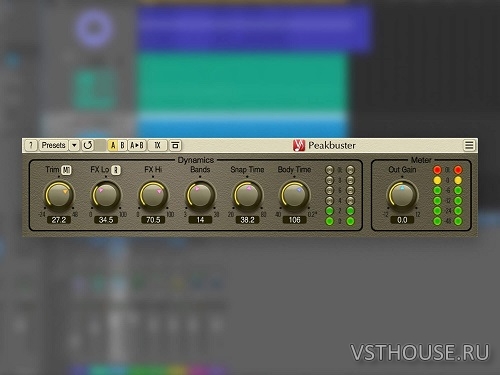Copy state A to B
The width and height of the screenshot is (500, 375).
(x=137, y=145)
